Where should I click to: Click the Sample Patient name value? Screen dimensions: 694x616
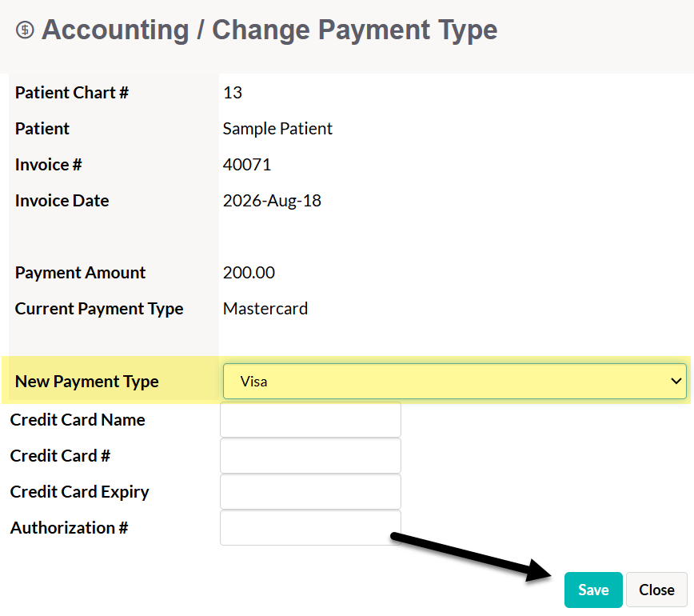pyautogui.click(x=277, y=129)
